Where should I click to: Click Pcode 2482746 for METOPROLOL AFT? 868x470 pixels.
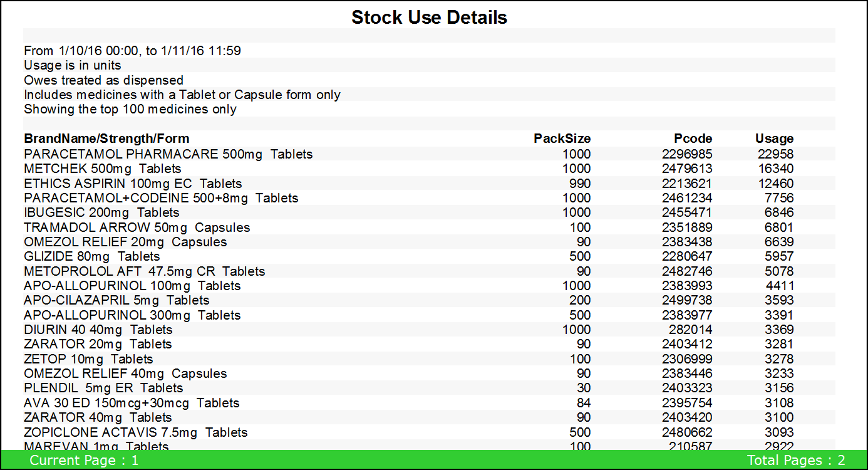[687, 271]
